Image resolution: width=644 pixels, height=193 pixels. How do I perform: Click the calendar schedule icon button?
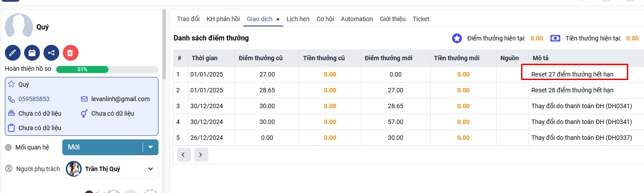pos(32,53)
